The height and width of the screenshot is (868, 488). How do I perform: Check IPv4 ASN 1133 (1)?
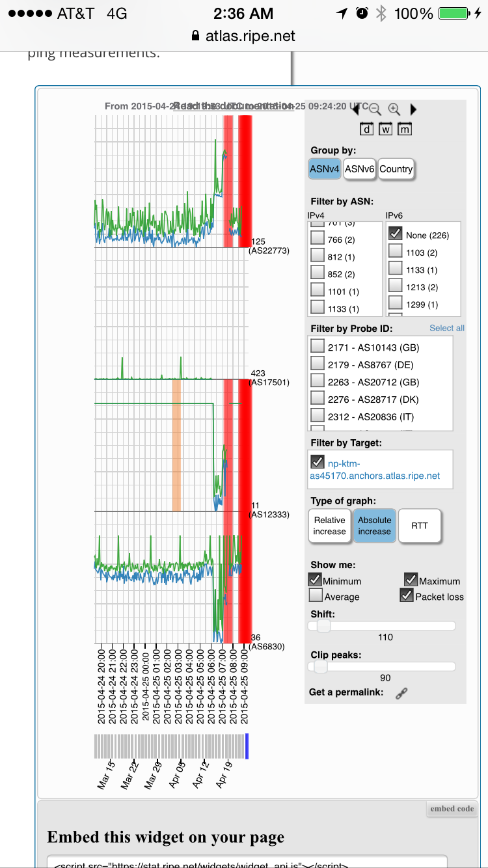click(318, 307)
